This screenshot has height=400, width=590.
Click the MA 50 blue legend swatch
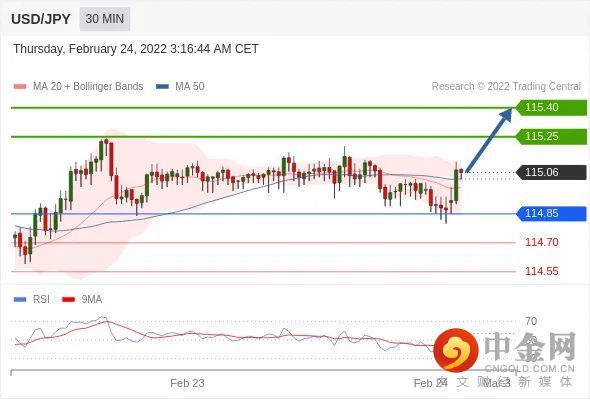[x=162, y=87]
